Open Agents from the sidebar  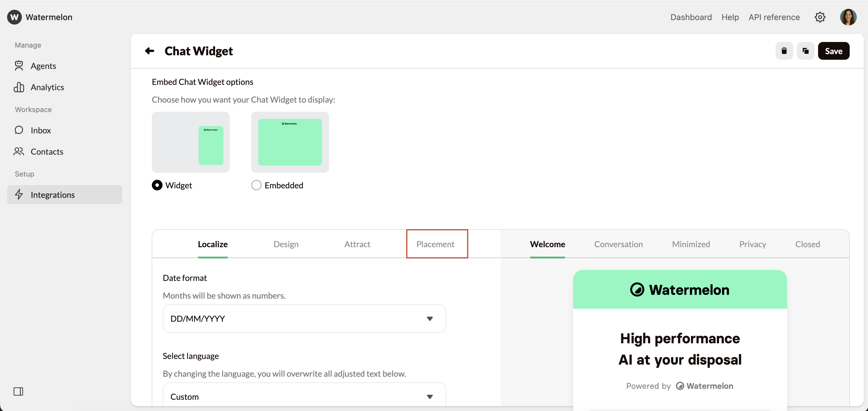(x=43, y=66)
